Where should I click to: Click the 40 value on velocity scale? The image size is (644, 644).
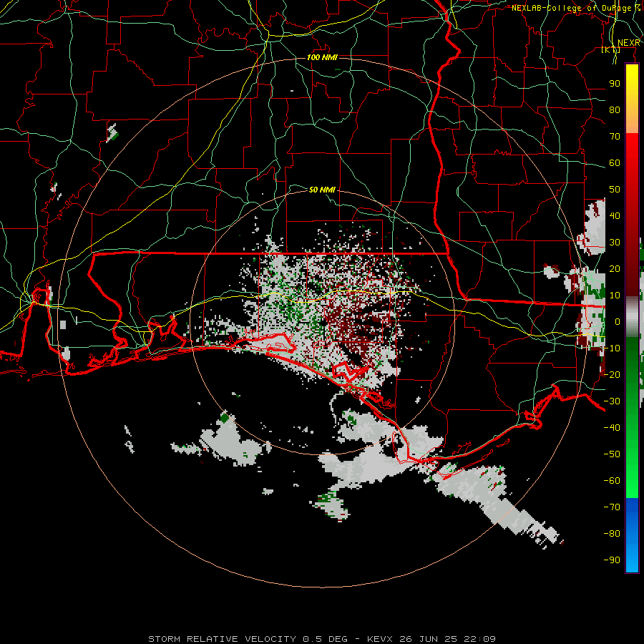615,216
